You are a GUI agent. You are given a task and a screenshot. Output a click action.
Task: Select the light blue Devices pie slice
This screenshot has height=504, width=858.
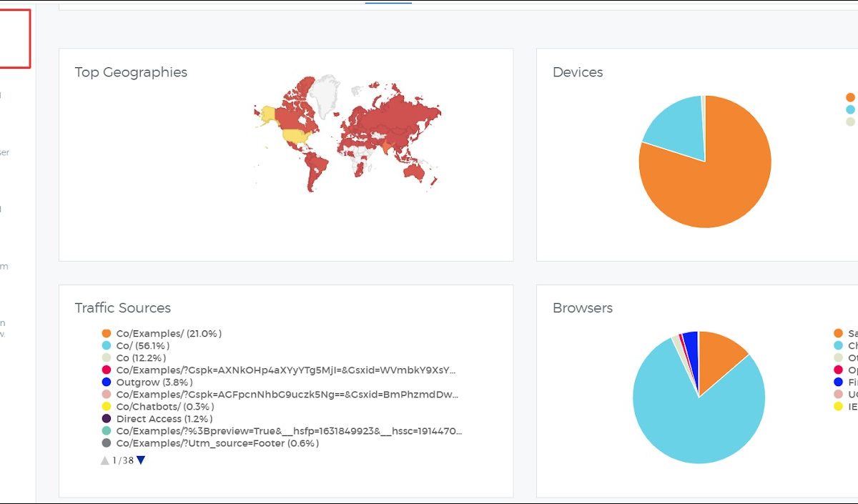tap(676, 129)
